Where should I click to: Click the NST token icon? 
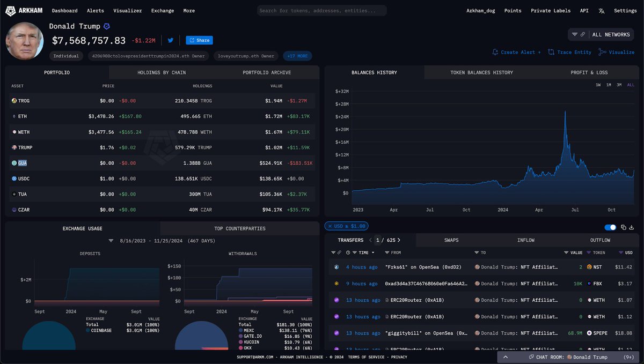(x=590, y=267)
